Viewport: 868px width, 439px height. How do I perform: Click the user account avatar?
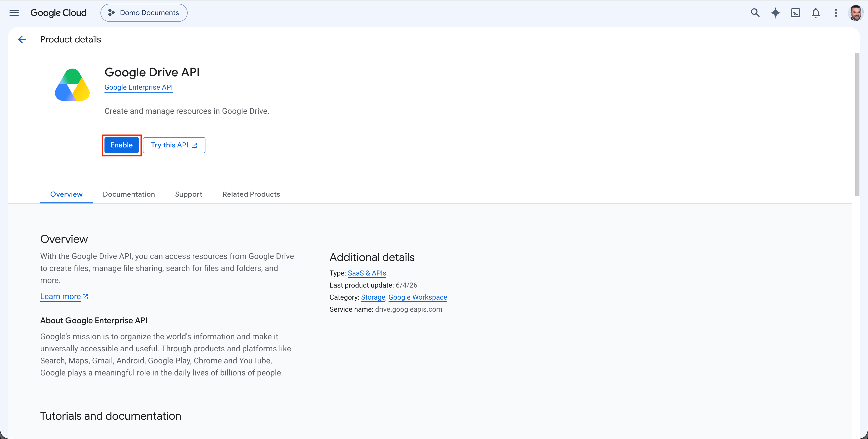click(x=856, y=13)
